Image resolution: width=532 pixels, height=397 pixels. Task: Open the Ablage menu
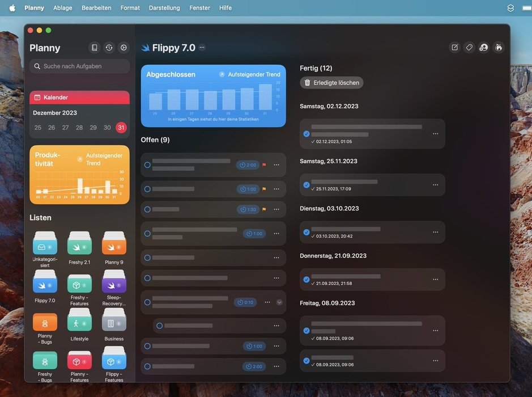[63, 8]
